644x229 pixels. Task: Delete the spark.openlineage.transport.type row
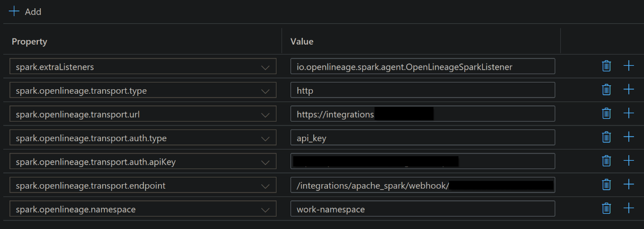tap(606, 90)
